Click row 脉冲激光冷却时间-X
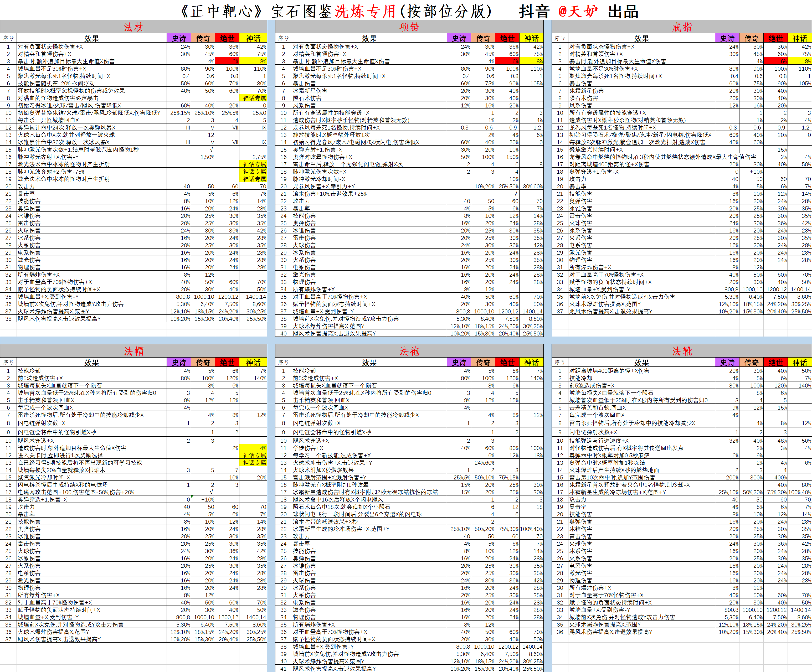 tap(409, 179)
